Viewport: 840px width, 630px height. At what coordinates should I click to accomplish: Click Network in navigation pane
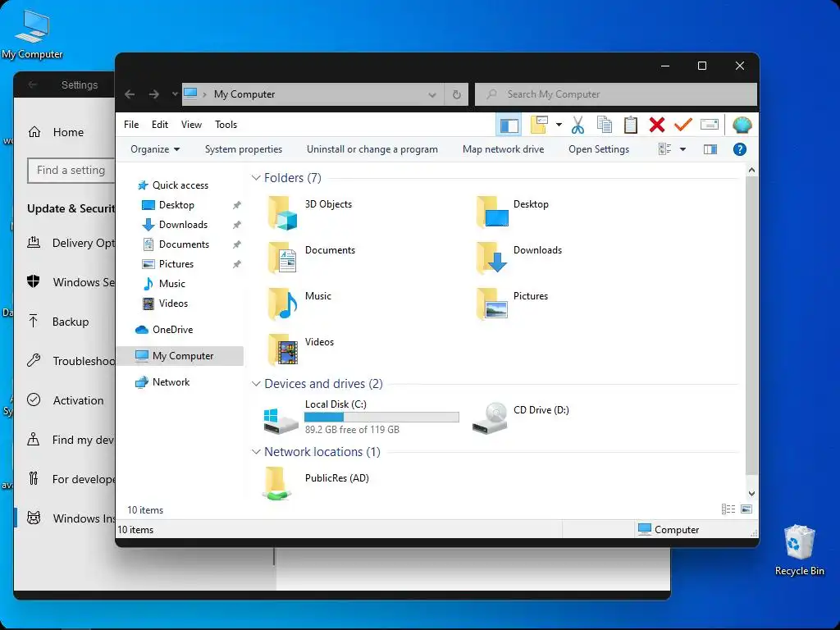[162, 382]
